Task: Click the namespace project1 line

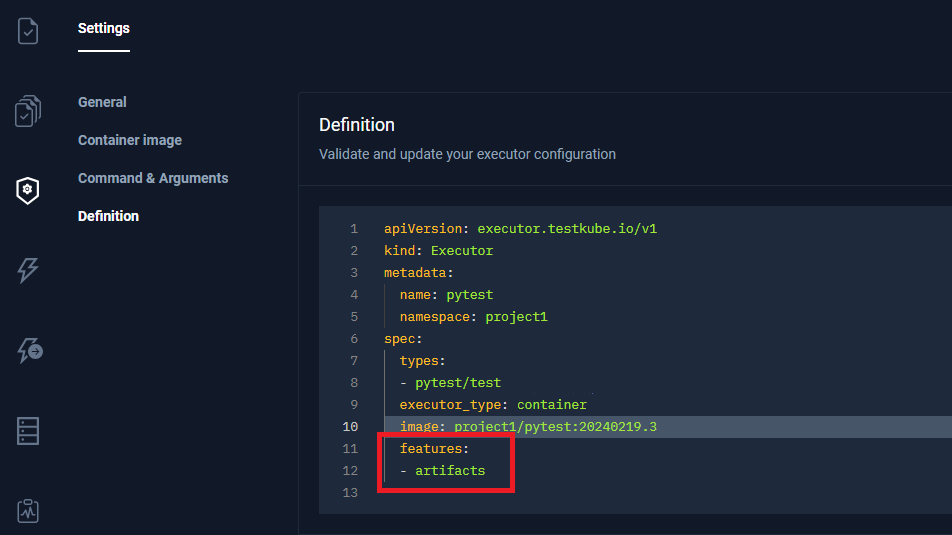Action: coord(473,316)
